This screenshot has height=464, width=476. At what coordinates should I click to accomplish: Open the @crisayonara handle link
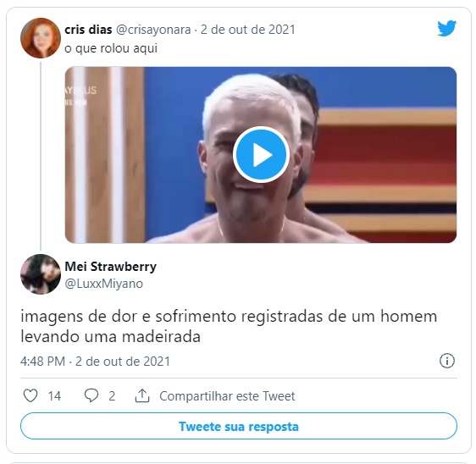coord(153,30)
